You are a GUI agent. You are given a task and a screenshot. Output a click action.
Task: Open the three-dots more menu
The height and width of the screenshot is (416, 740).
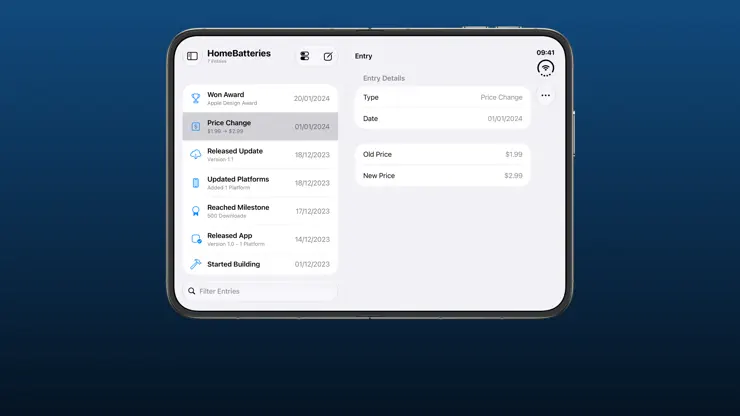pos(546,95)
